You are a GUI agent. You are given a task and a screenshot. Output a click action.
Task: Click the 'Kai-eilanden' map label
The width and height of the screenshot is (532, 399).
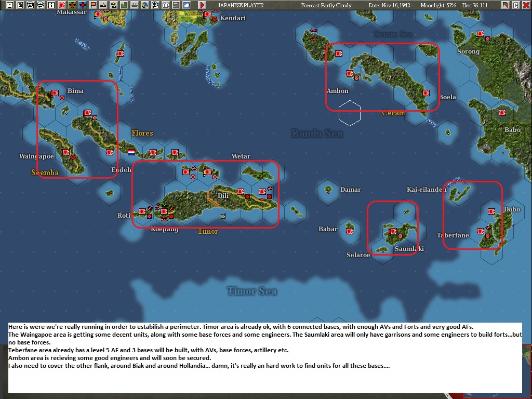[427, 189]
